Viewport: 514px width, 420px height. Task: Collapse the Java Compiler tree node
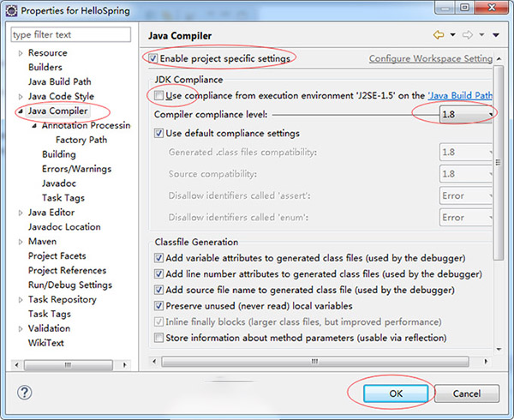(x=21, y=111)
